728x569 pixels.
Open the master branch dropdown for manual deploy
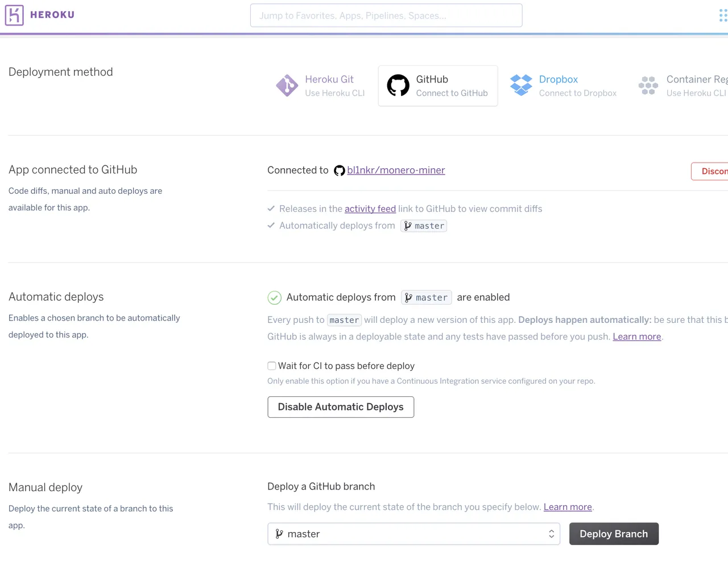(413, 534)
